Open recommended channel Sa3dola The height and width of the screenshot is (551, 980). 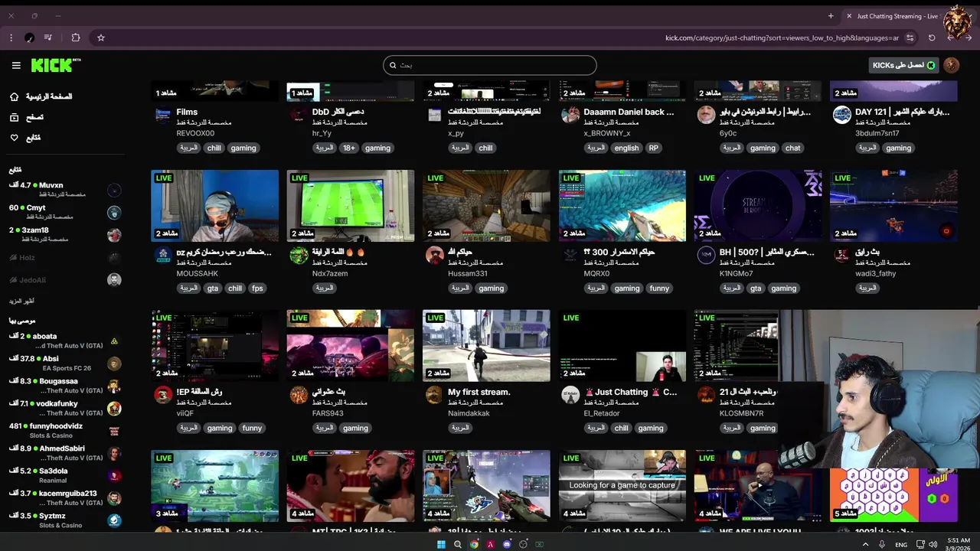click(65, 475)
